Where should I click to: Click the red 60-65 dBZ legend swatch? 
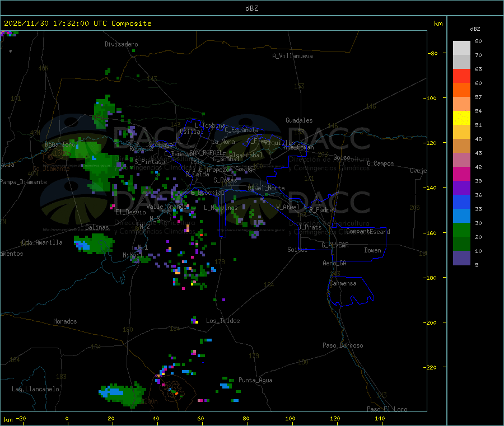click(x=461, y=76)
